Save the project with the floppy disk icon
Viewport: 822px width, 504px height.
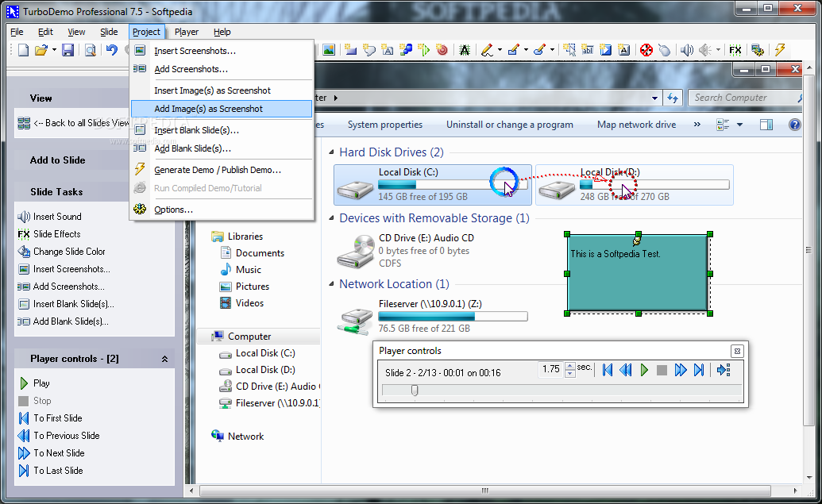68,50
